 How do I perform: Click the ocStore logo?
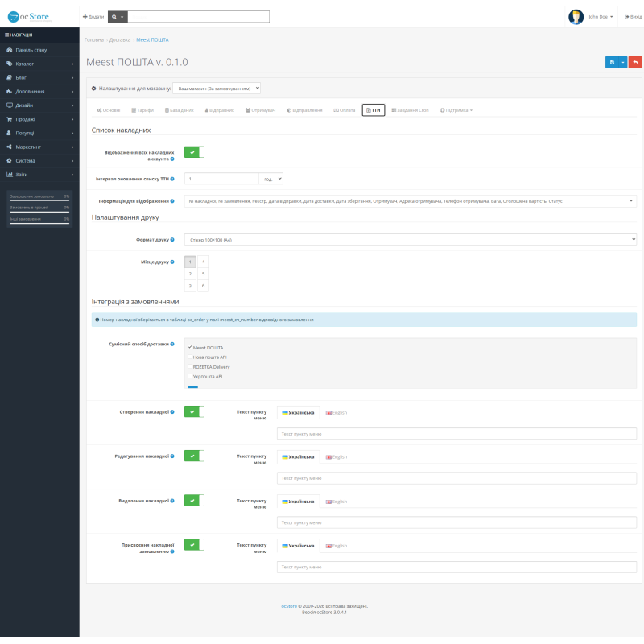28,17
